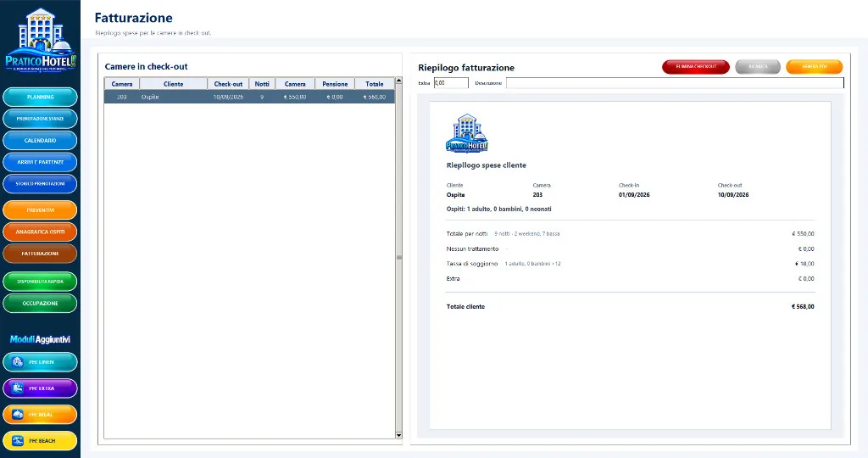Click the Camere in check-out heading

[146, 66]
